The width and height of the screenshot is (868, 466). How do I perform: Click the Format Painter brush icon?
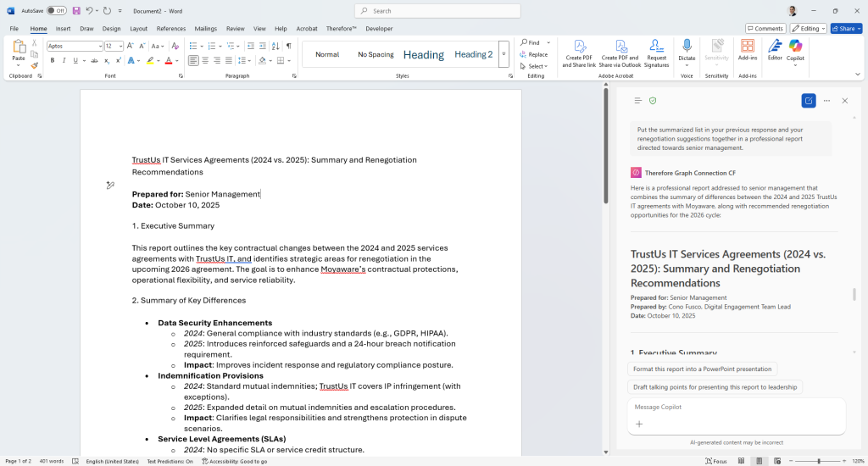point(35,65)
